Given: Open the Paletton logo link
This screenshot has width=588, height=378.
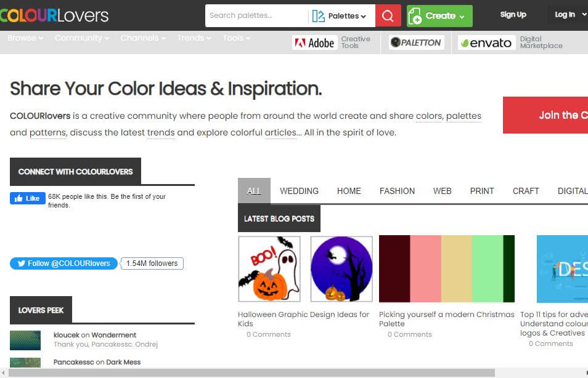Looking at the screenshot, I should [x=417, y=42].
